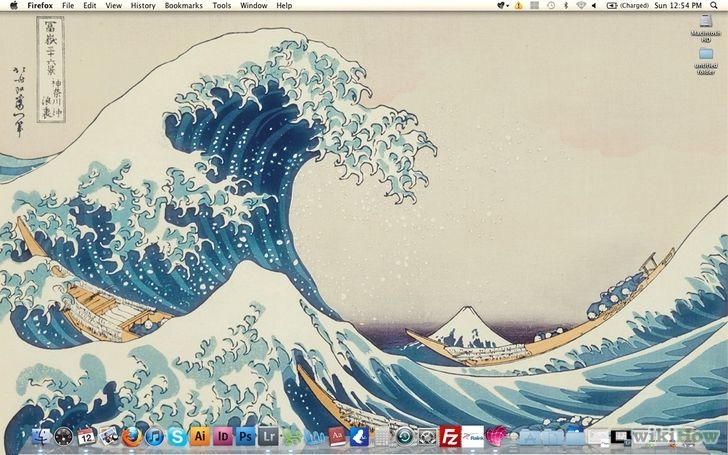Viewport: 728px width, 455px height.
Task: Open the Edit menu
Action: (x=90, y=6)
